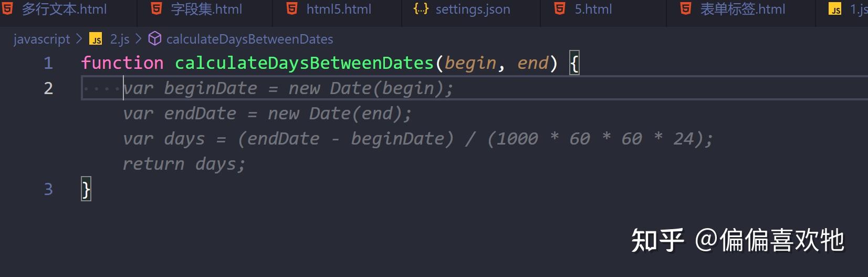
Task: Click the HTML5 icon on 字段集.html tab
Action: click(x=156, y=8)
